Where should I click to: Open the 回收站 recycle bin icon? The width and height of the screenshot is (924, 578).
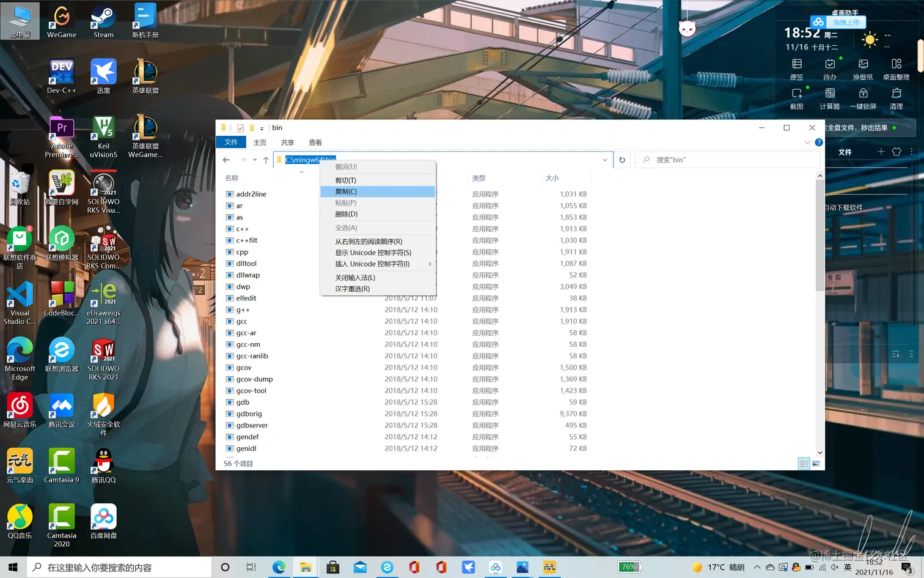[20, 187]
